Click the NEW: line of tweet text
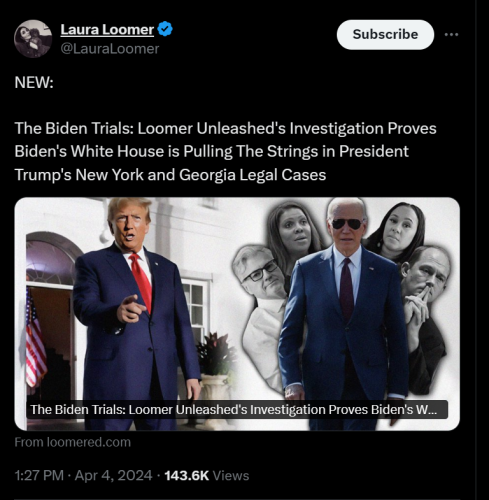This screenshot has width=489, height=500. point(34,82)
